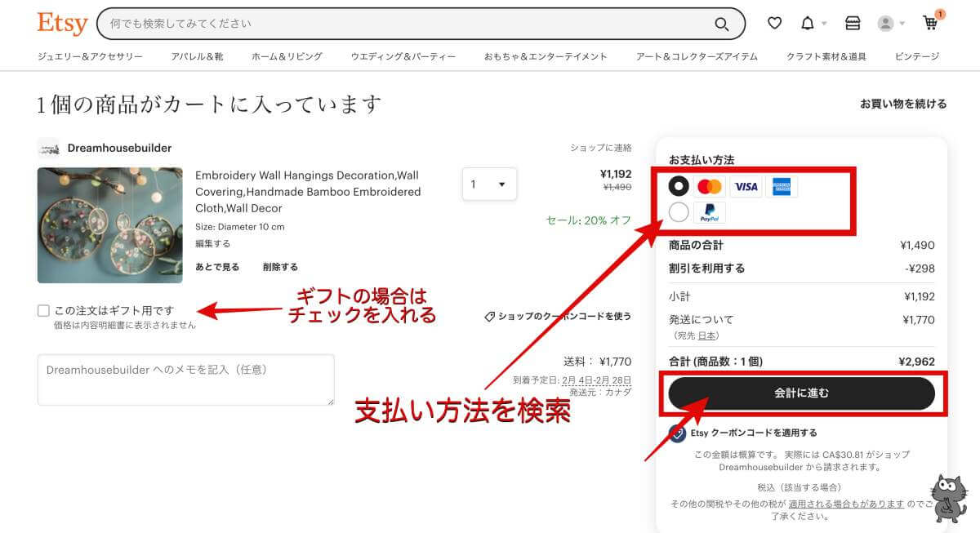Open favorites heart icon
The width and height of the screenshot is (980, 533).
[774, 24]
